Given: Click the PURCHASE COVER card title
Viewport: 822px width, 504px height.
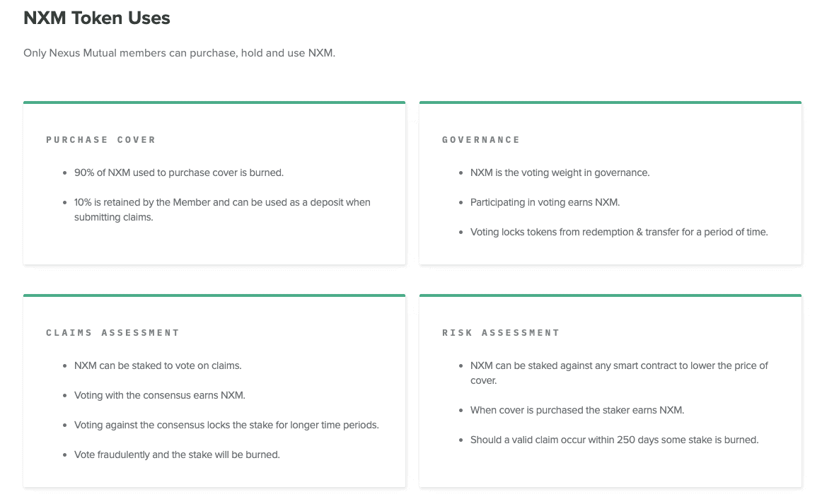Looking at the screenshot, I should pos(100,140).
